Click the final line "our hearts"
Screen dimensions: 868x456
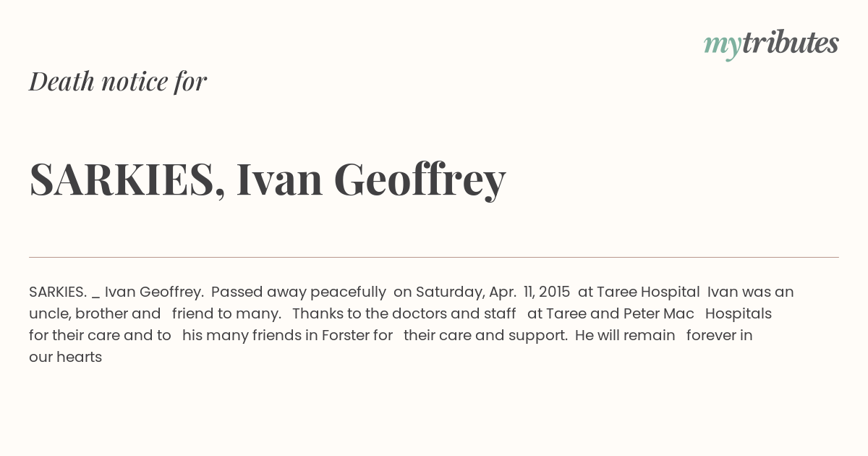(65, 357)
